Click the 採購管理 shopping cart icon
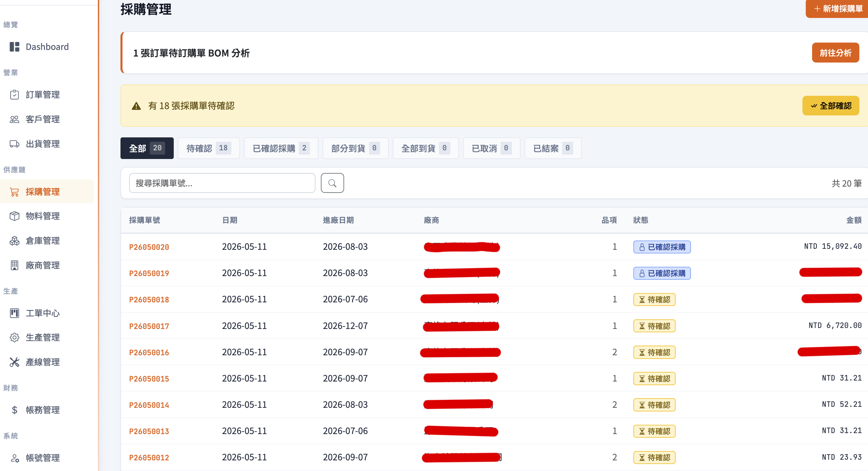The image size is (868, 471). pyautogui.click(x=15, y=192)
